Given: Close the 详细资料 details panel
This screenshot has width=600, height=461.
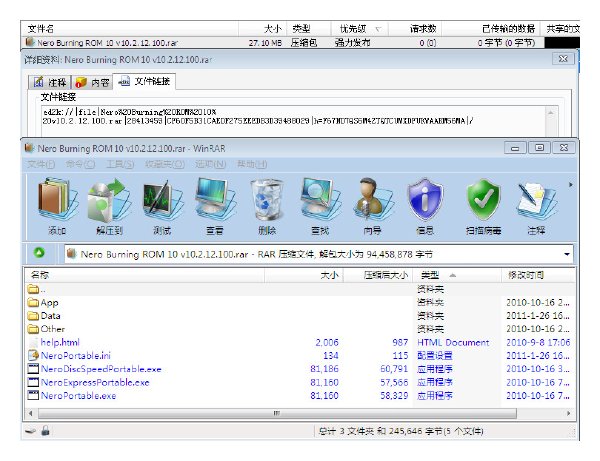Looking at the screenshot, I should point(563,59).
